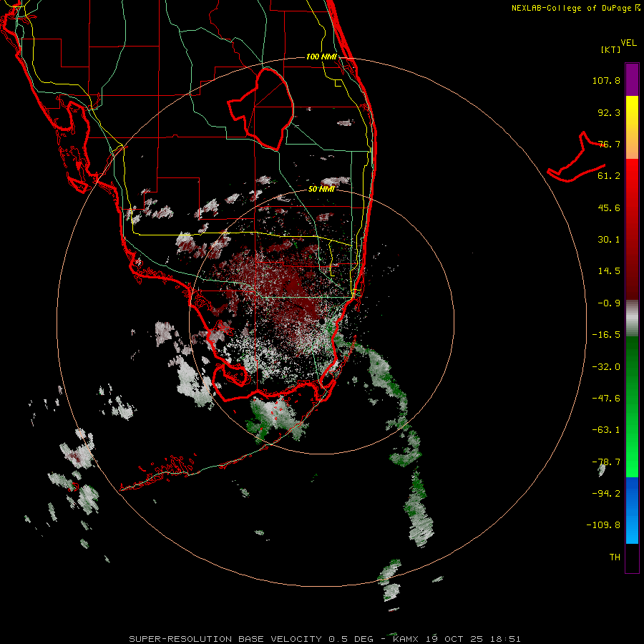Click the KAMX station identifier in caption
644x644 pixels.
(x=406, y=639)
